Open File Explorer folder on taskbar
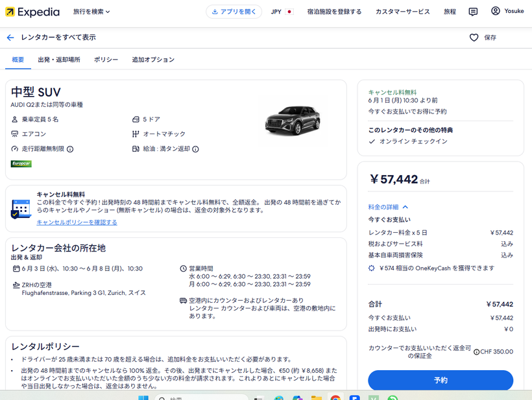Image resolution: width=532 pixels, height=400 pixels. coord(316,397)
